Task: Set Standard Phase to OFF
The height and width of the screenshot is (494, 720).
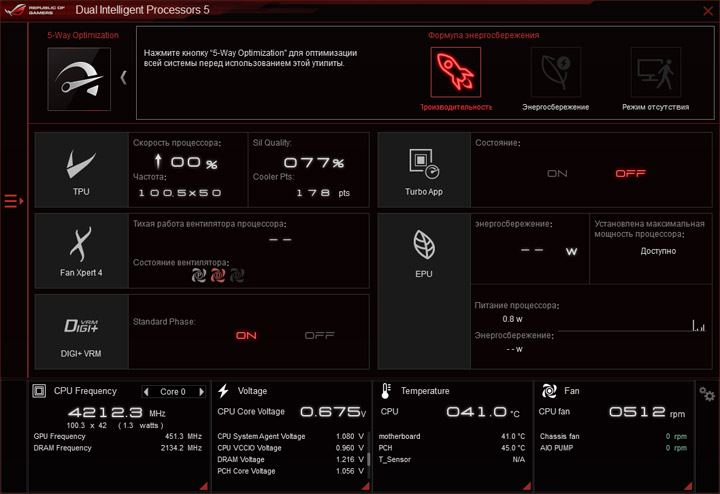Action: (x=320, y=336)
